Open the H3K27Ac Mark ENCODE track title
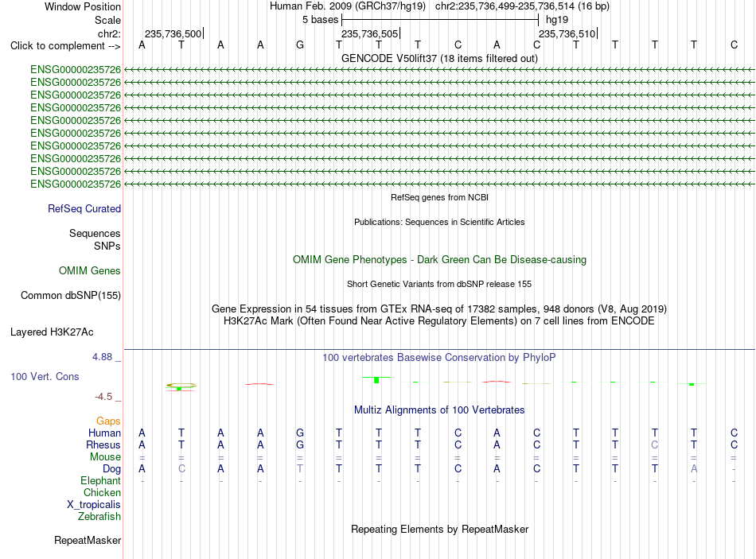The width and height of the screenshot is (756, 559). click(x=439, y=321)
